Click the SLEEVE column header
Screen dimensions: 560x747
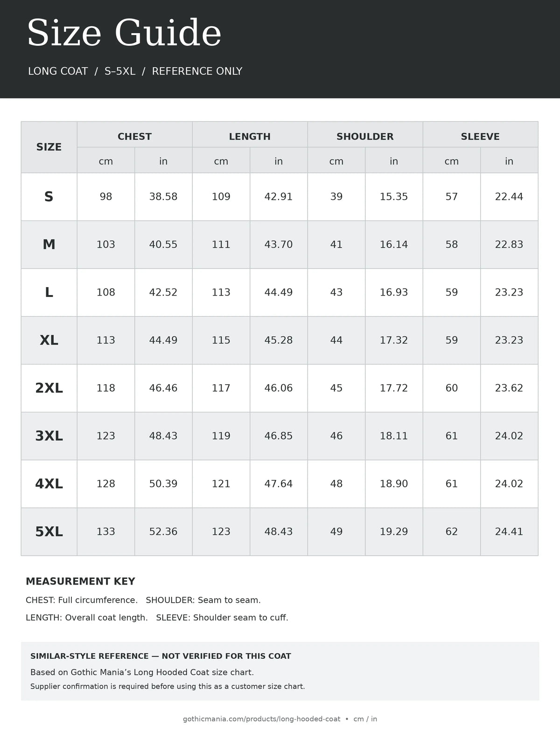pyautogui.click(x=480, y=136)
